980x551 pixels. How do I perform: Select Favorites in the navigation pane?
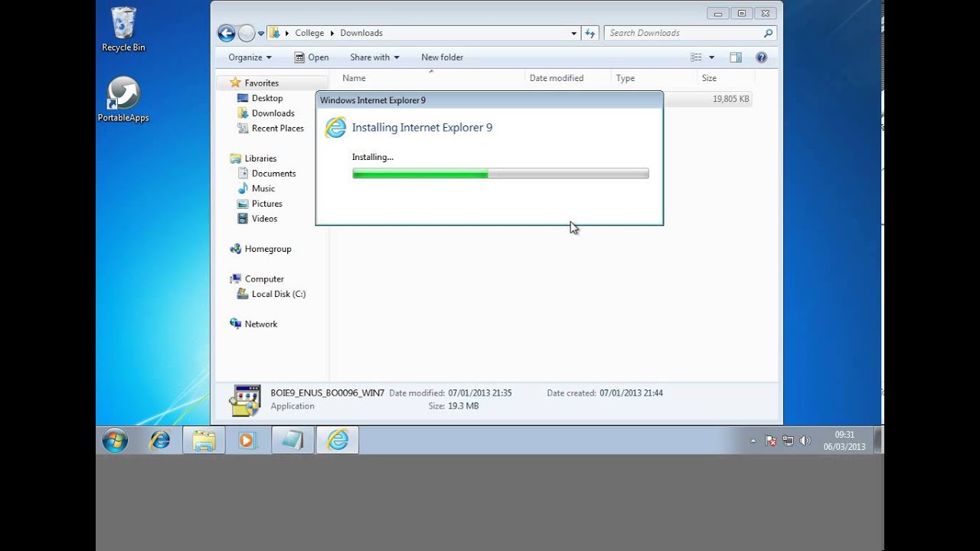(x=262, y=83)
